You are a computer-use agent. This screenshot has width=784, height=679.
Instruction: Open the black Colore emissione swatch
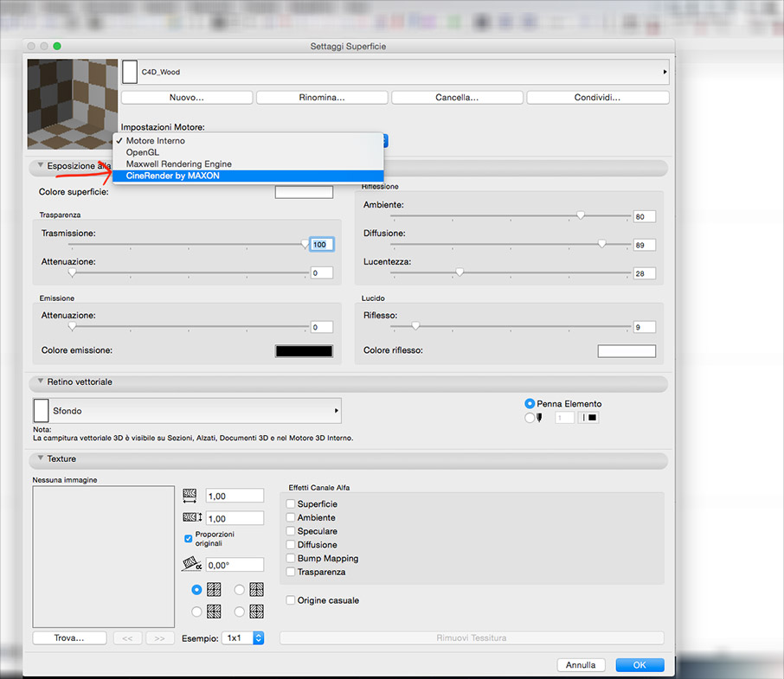coord(304,351)
